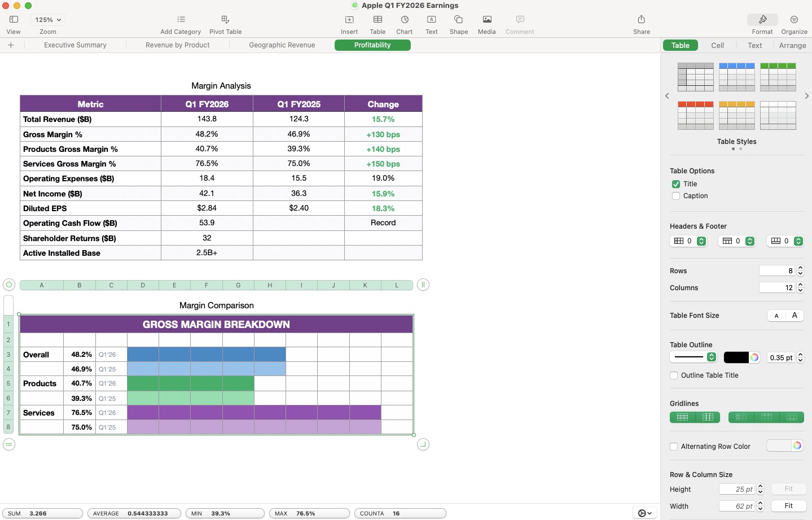Open the Chart toolbar icon
Image resolution: width=812 pixels, height=520 pixels.
point(405,20)
